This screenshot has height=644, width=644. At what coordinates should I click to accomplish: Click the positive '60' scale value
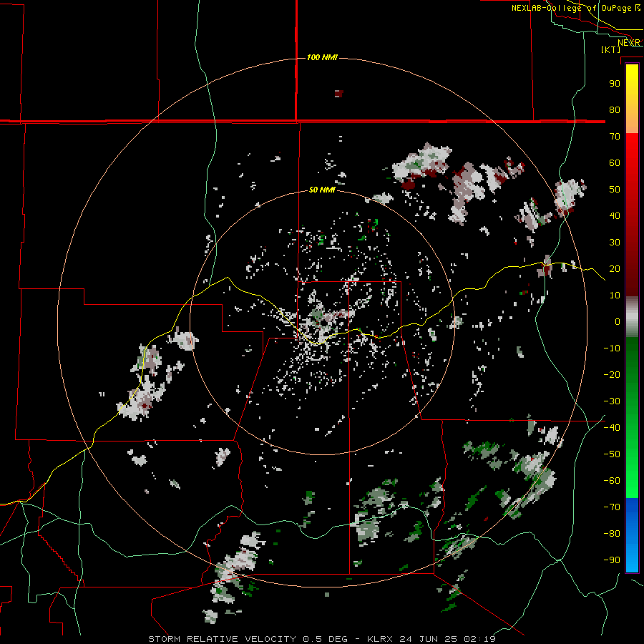[x=615, y=162]
